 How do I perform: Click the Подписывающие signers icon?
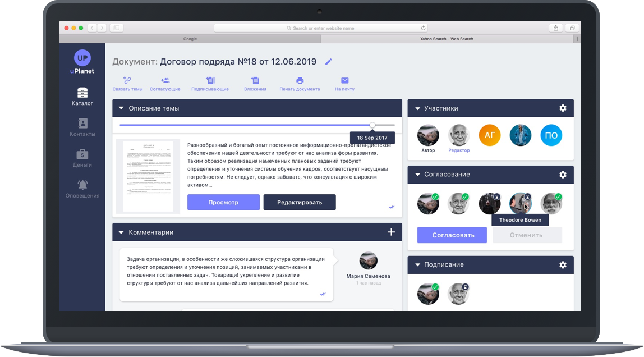click(210, 80)
